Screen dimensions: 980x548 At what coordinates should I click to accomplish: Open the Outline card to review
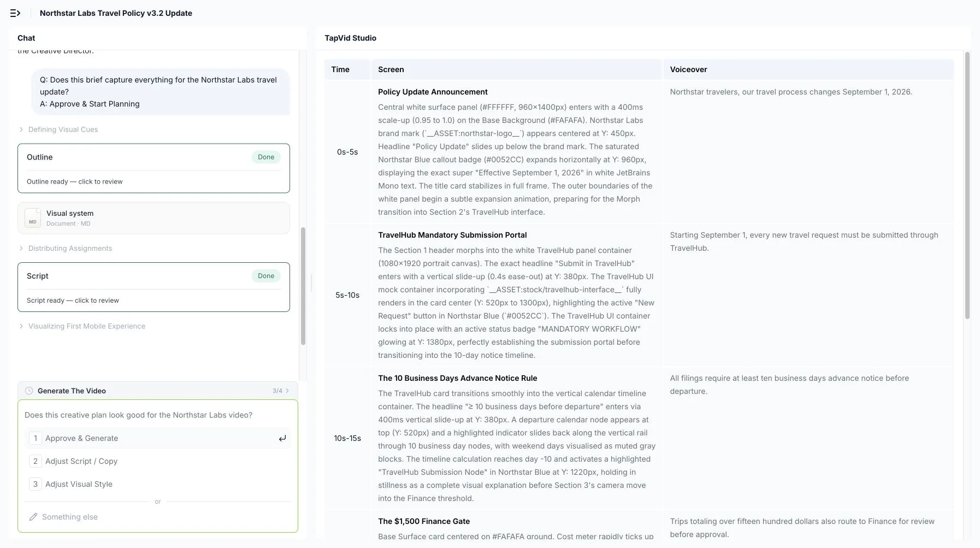(x=154, y=168)
